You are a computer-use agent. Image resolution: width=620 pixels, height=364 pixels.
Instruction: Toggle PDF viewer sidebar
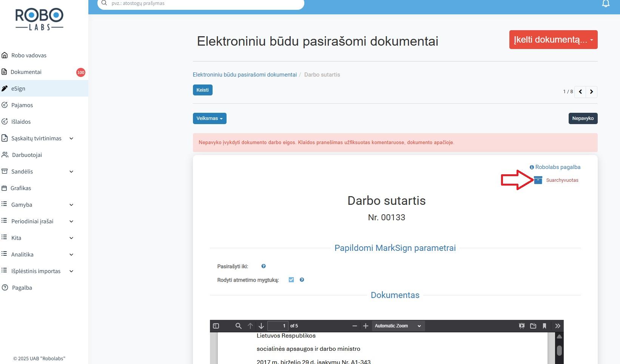tap(216, 326)
